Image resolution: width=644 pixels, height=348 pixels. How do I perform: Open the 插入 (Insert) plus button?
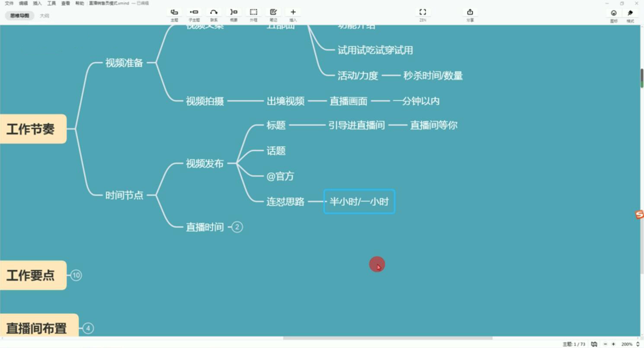point(293,12)
